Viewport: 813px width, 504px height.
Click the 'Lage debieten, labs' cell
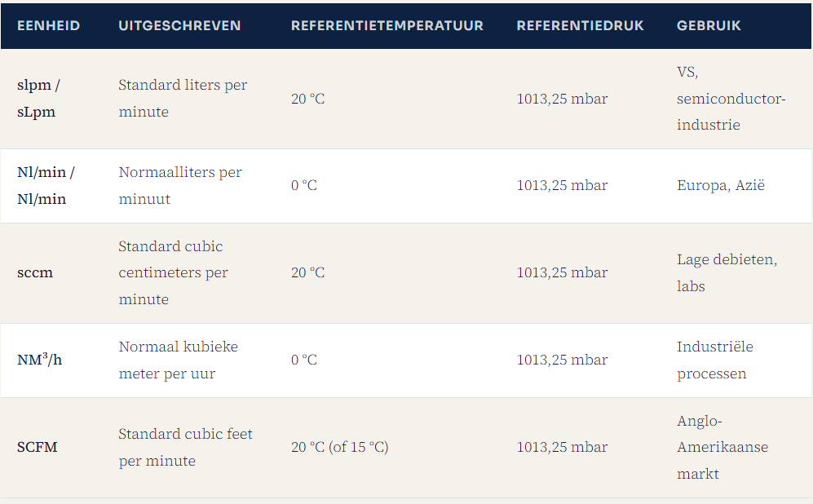coord(727,272)
